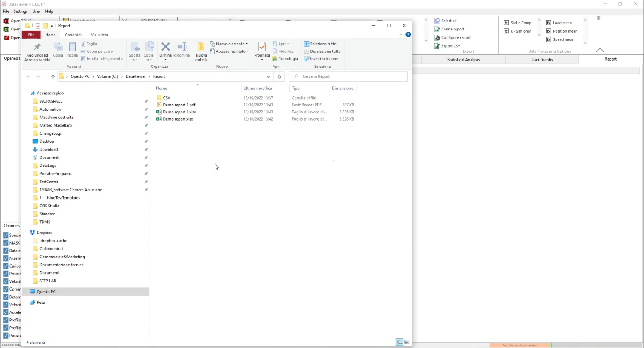Click inside the Cerca in Report search box
644x348 pixels.
pyautogui.click(x=348, y=76)
